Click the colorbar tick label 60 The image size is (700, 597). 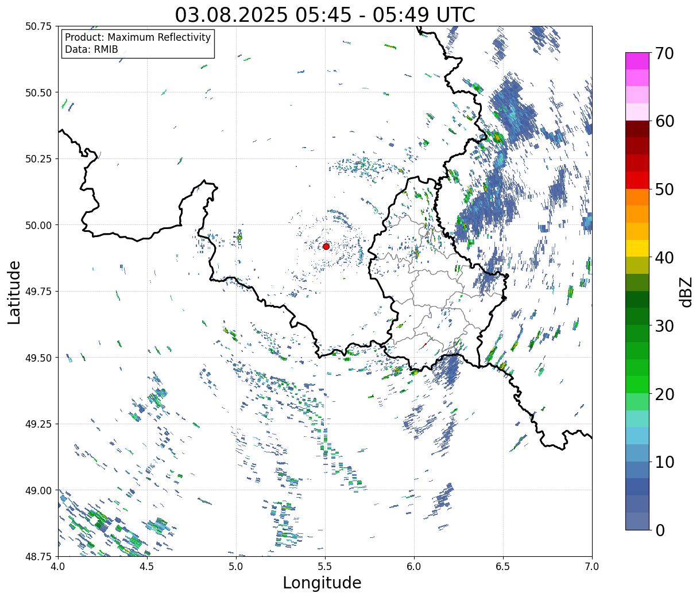(x=664, y=121)
